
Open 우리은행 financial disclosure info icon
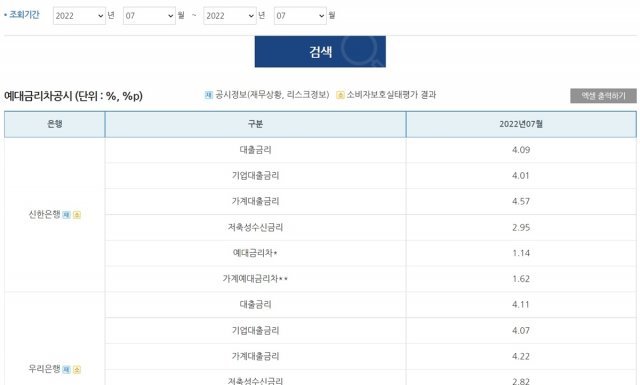tap(67, 369)
